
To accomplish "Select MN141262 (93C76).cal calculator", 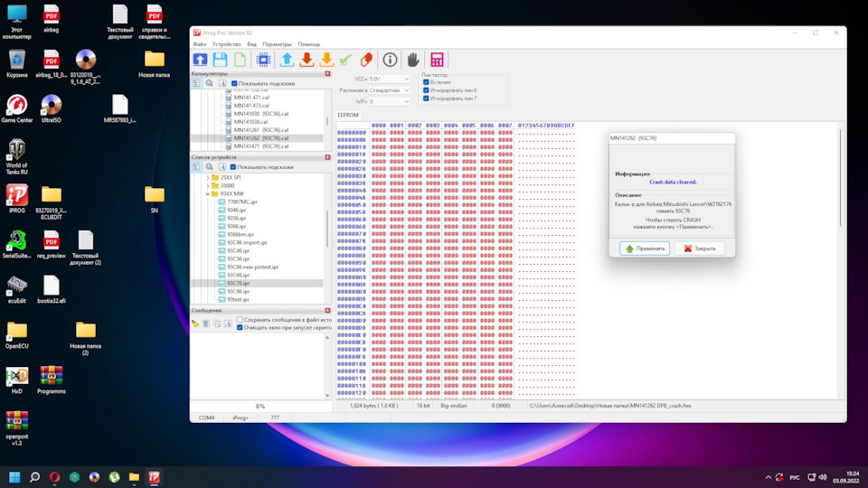I will (x=260, y=138).
